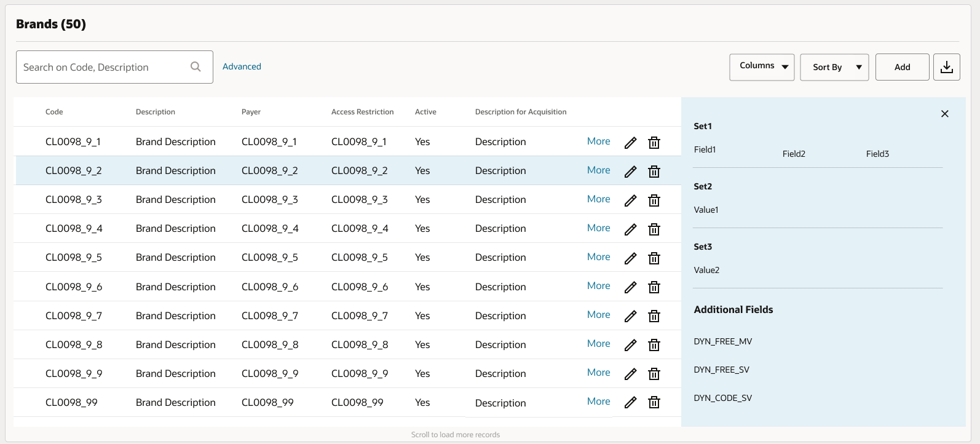Show More details for CL0098_9_4
The width and height of the screenshot is (980, 444).
(598, 228)
